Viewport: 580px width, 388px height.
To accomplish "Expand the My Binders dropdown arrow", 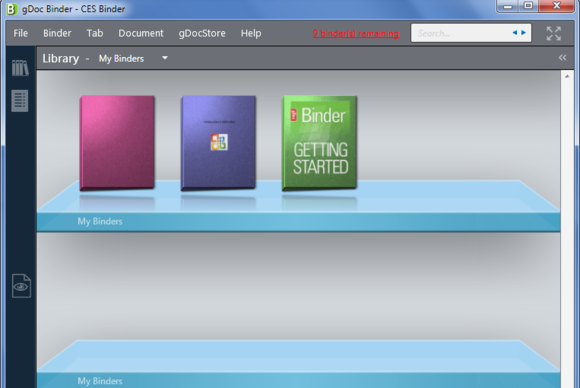I will (165, 58).
